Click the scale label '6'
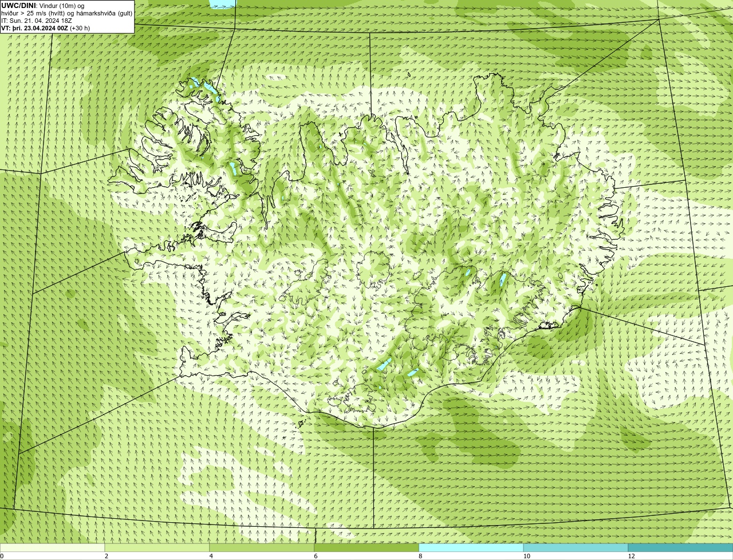The width and height of the screenshot is (733, 560). tap(316, 556)
